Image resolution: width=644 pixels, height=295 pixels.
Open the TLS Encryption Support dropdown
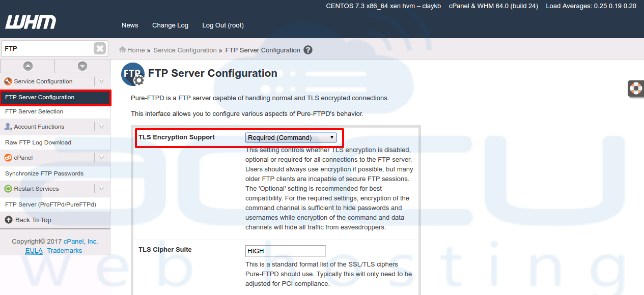[x=291, y=137]
